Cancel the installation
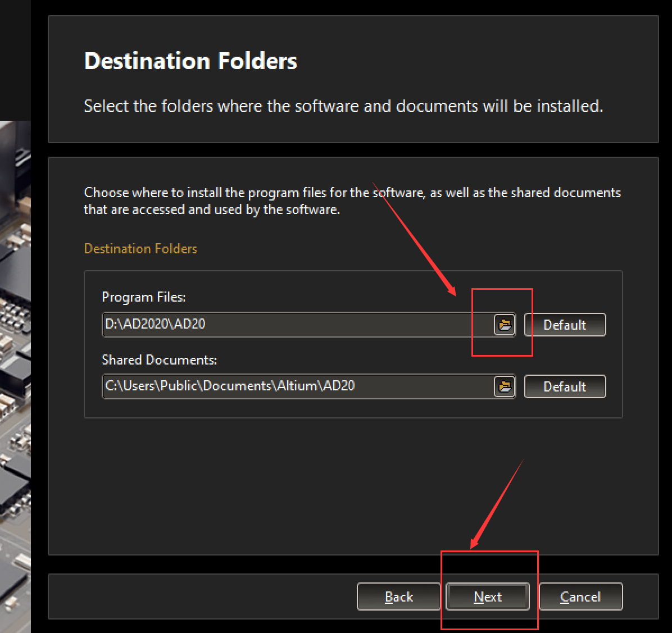This screenshot has height=633, width=672. coord(581,596)
